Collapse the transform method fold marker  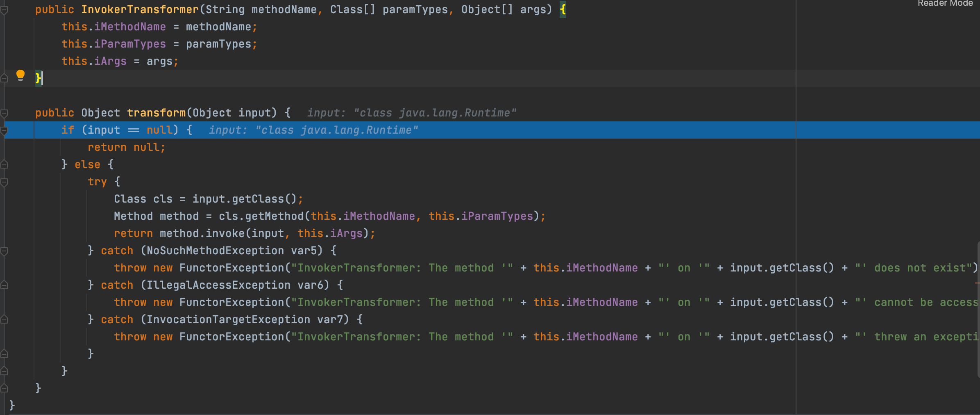point(4,113)
